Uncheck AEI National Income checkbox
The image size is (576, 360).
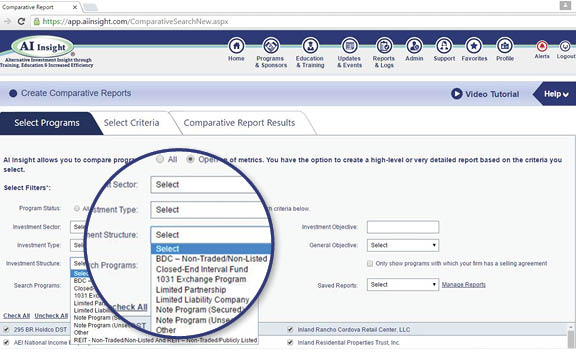pyautogui.click(x=6, y=342)
